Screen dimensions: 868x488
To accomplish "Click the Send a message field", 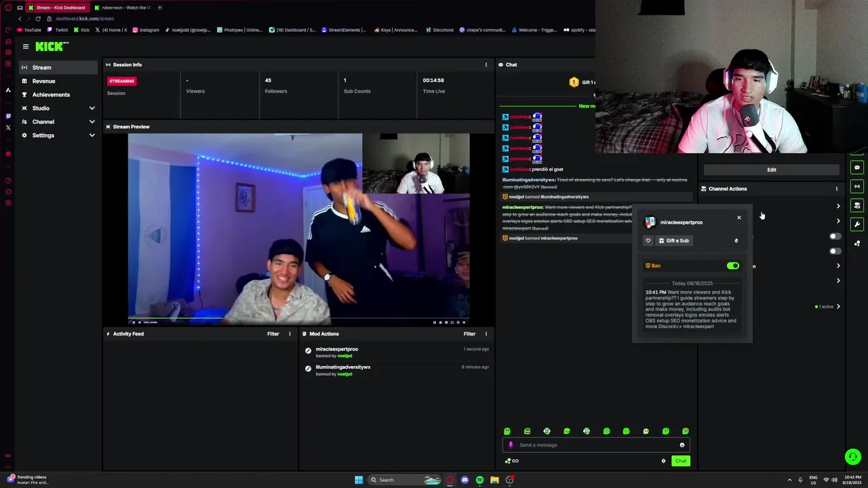I will coord(597,445).
